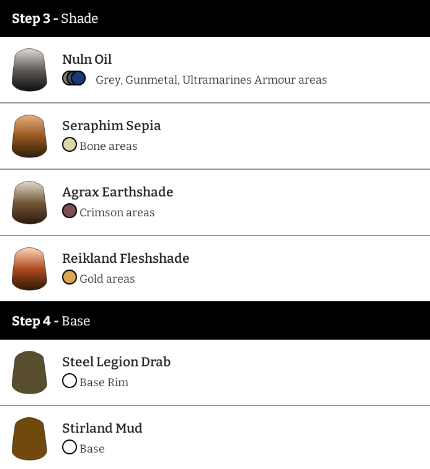Click the Seraphim Sepia paint pot icon
430x469 pixels.
[x=29, y=136]
